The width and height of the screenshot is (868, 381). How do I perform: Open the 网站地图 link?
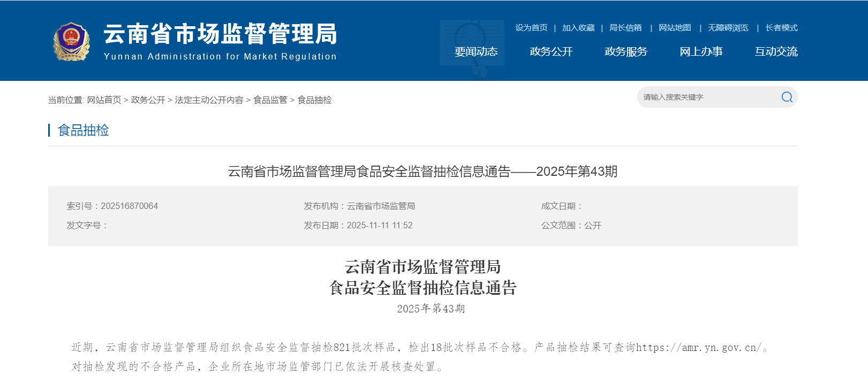675,28
